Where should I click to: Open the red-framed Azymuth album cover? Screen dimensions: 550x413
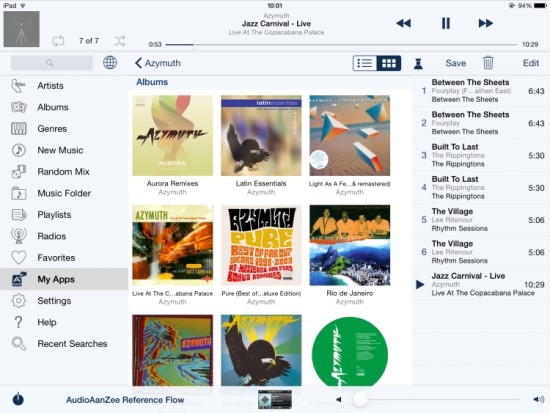coord(173,351)
